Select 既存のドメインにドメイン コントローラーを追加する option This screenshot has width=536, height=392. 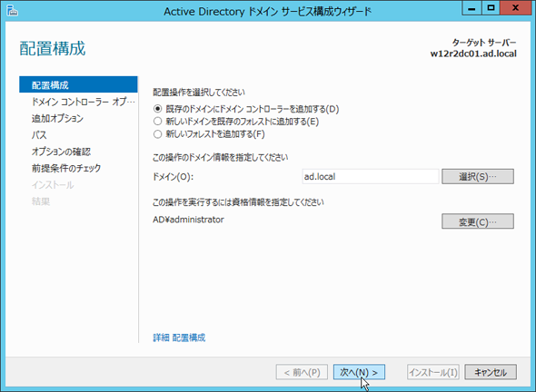(246, 109)
